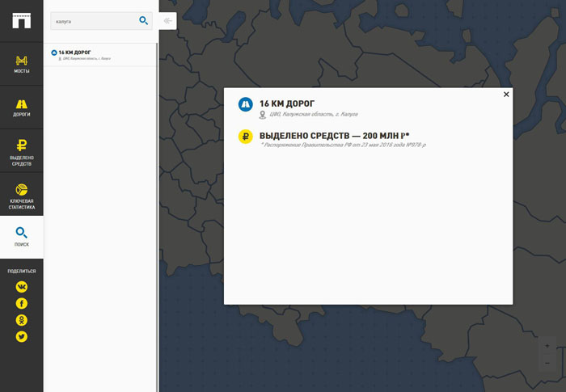Share the page on VK

point(22,287)
